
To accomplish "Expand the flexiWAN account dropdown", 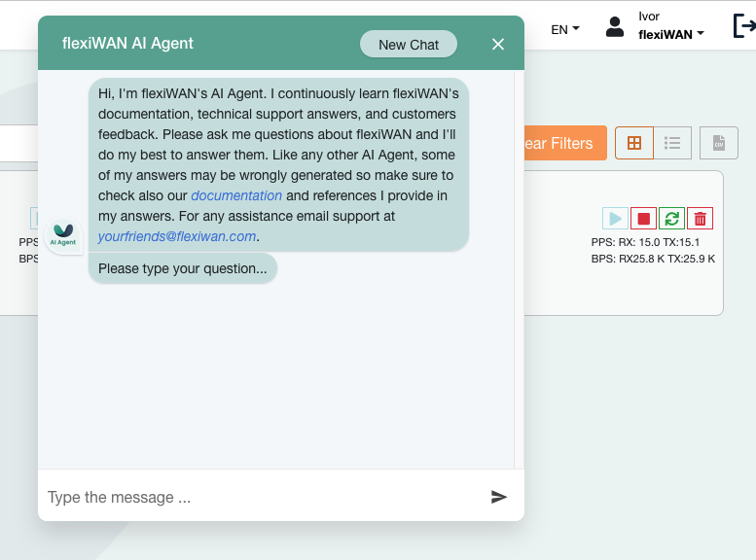I will coord(671,35).
